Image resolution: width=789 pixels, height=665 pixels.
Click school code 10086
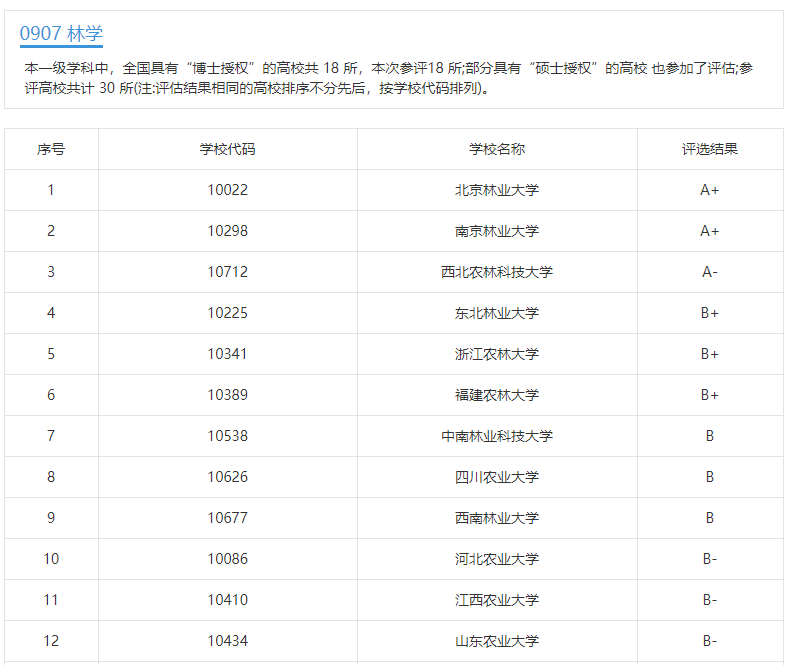(x=227, y=559)
